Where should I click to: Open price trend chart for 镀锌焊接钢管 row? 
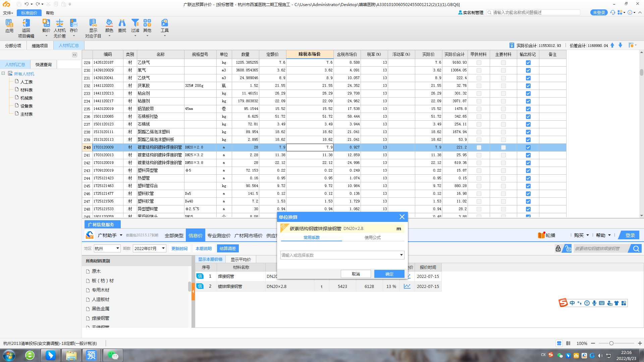[x=407, y=286]
